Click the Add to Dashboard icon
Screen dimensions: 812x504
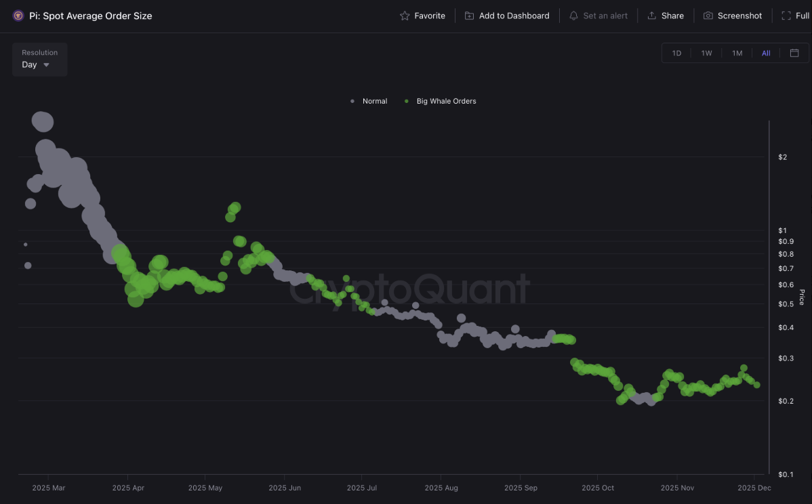[469, 16]
